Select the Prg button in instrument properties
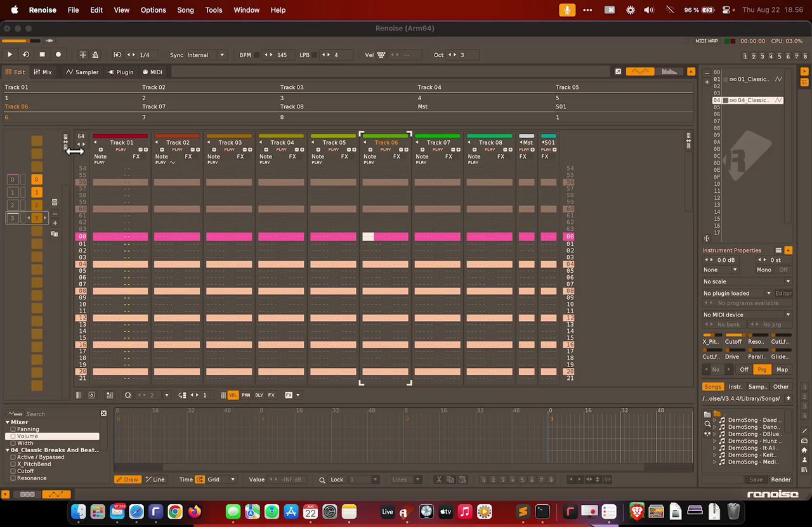The width and height of the screenshot is (812, 527). 762,370
